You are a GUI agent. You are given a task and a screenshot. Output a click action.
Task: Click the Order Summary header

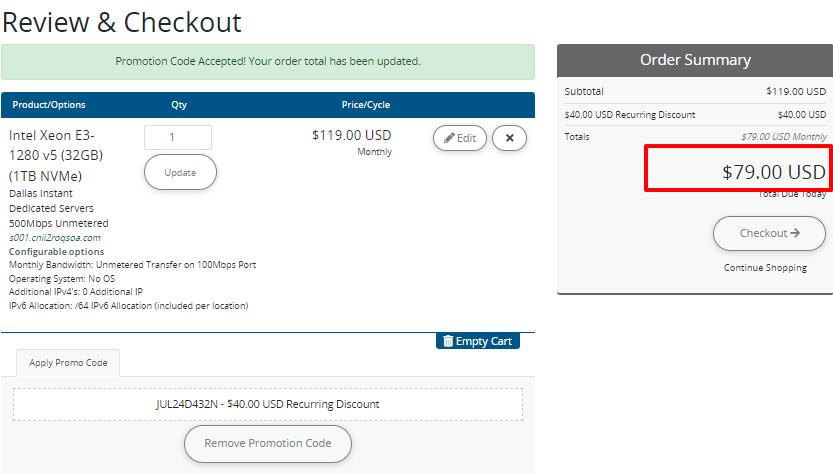[695, 61]
